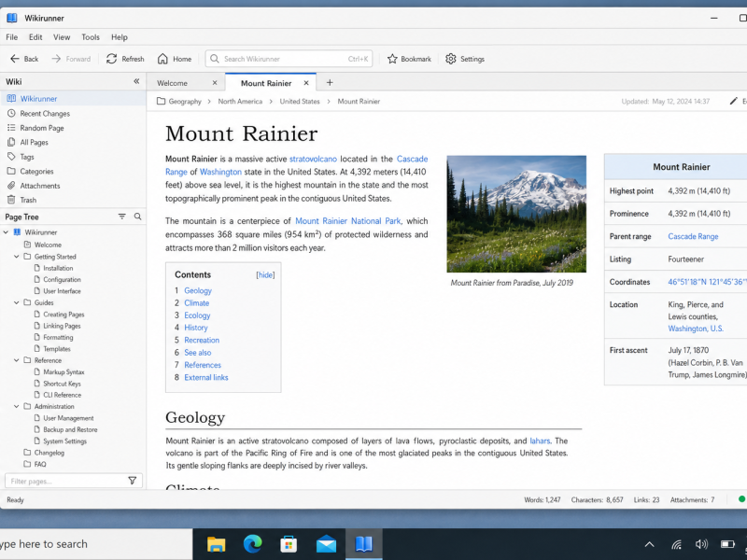Open File Explorer on taskbar
The height and width of the screenshot is (560, 747).
pyautogui.click(x=216, y=544)
